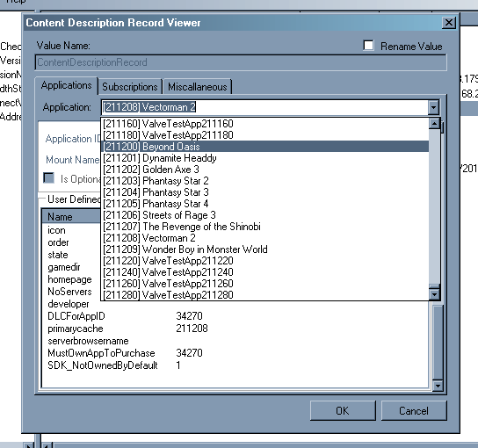This screenshot has width=478, height=448.
Task: Open the Application combo box arrow
Action: pyautogui.click(x=433, y=107)
